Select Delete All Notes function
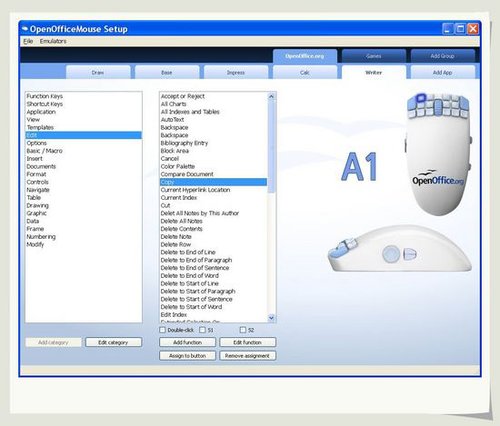This screenshot has height=426, width=500. pyautogui.click(x=182, y=221)
